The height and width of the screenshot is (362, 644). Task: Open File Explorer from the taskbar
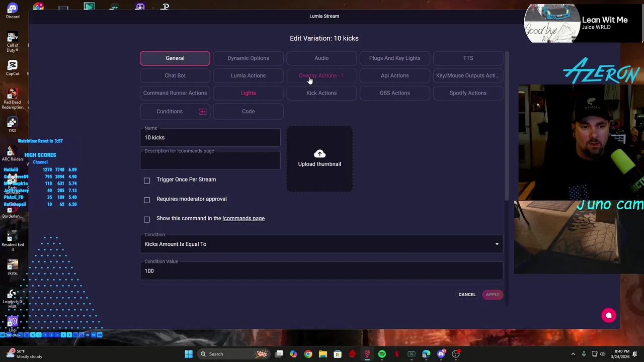(323, 354)
